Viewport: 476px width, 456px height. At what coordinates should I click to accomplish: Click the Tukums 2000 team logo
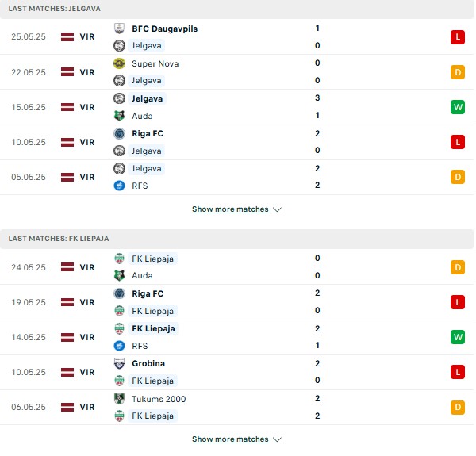(x=119, y=399)
